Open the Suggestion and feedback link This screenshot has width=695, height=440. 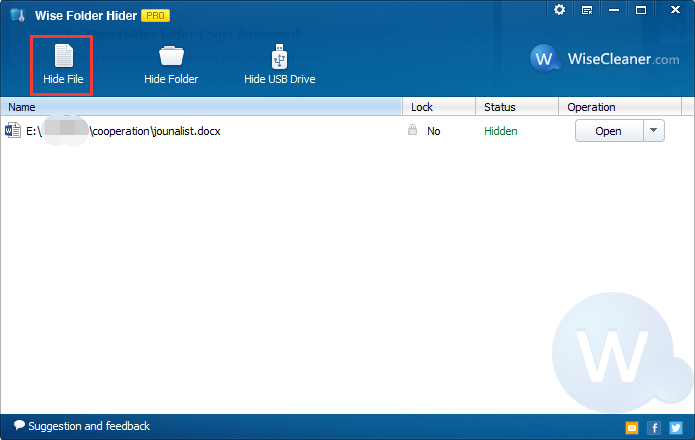tap(89, 426)
